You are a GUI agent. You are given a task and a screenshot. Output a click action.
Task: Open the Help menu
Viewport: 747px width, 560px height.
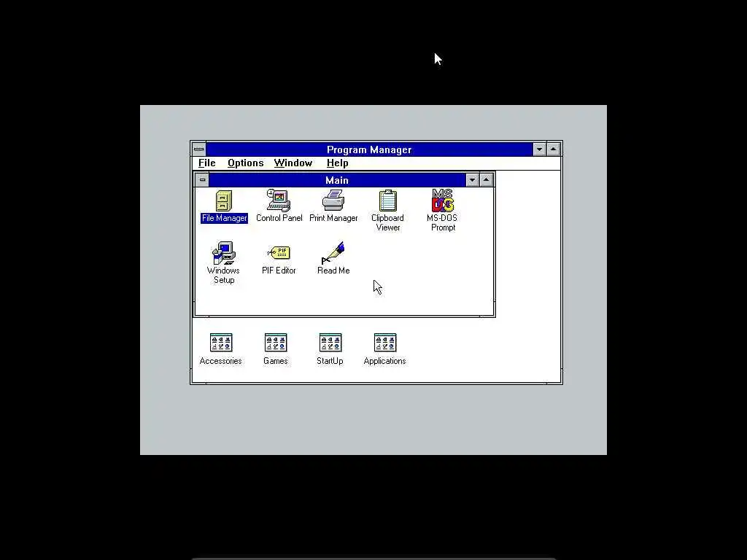(337, 163)
